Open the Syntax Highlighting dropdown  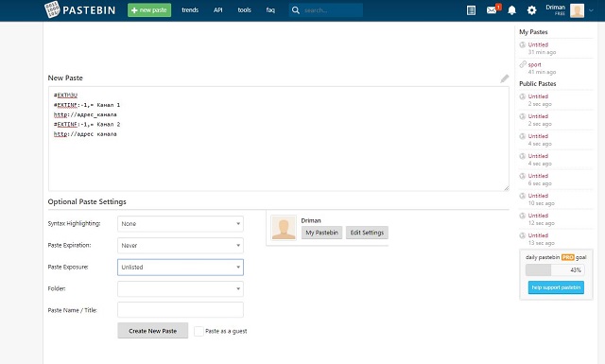click(181, 224)
